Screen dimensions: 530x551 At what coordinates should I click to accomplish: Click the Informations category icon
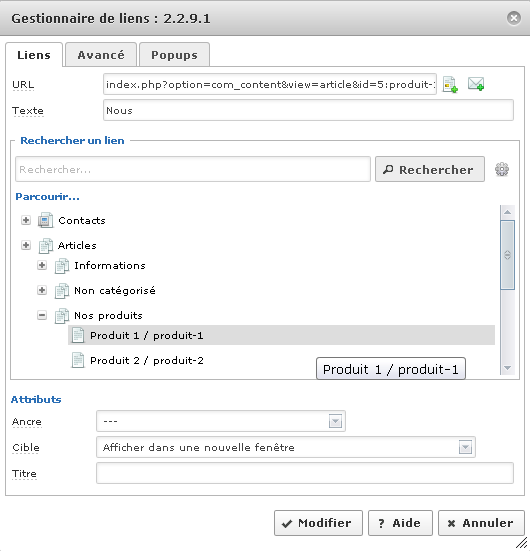(x=62, y=266)
